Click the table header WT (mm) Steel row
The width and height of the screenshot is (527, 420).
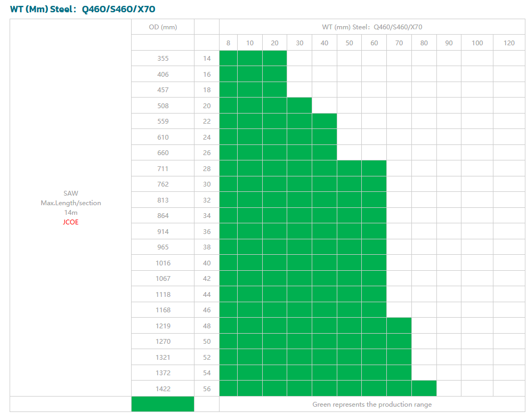point(372,27)
